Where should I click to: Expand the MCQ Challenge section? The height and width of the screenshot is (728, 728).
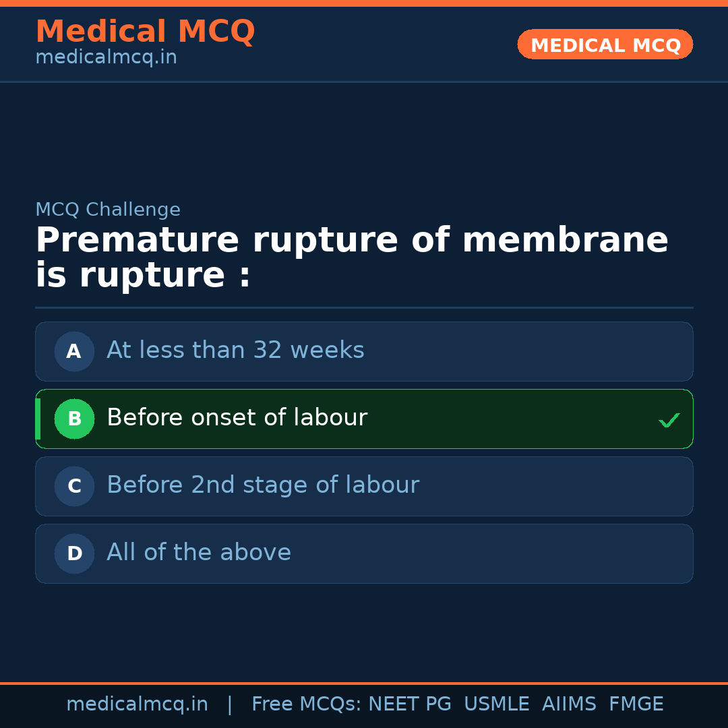108,210
